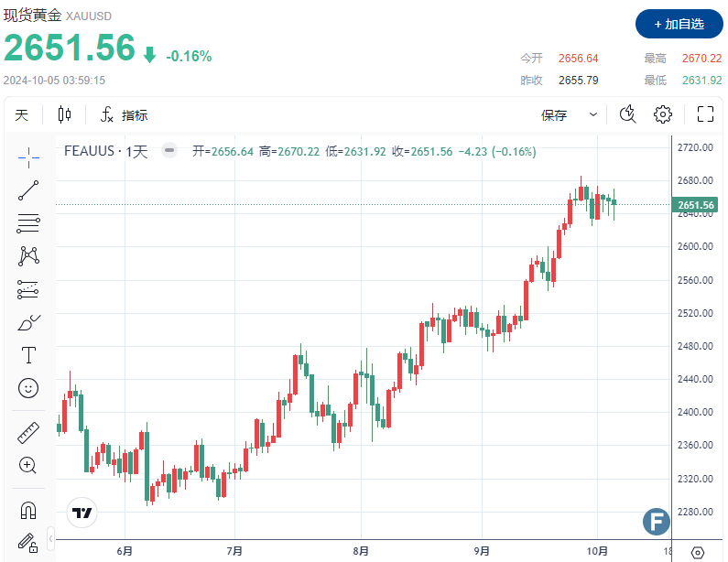Click the 收=2651.56 legend value
Screen dimensions: 728x562
pos(422,151)
